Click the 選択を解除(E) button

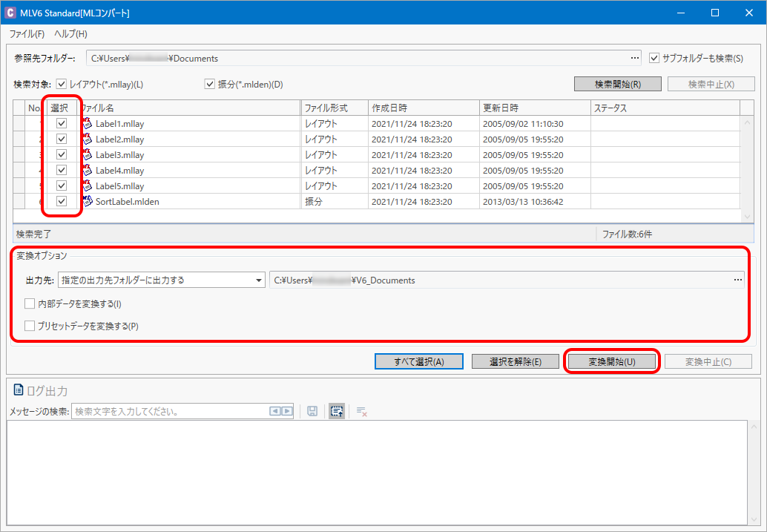(515, 361)
